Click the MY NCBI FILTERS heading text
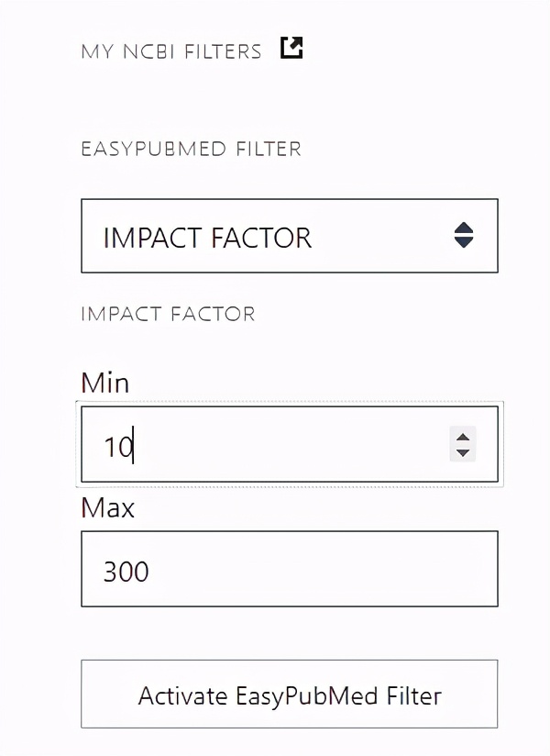The width and height of the screenshot is (550, 756). [x=170, y=51]
